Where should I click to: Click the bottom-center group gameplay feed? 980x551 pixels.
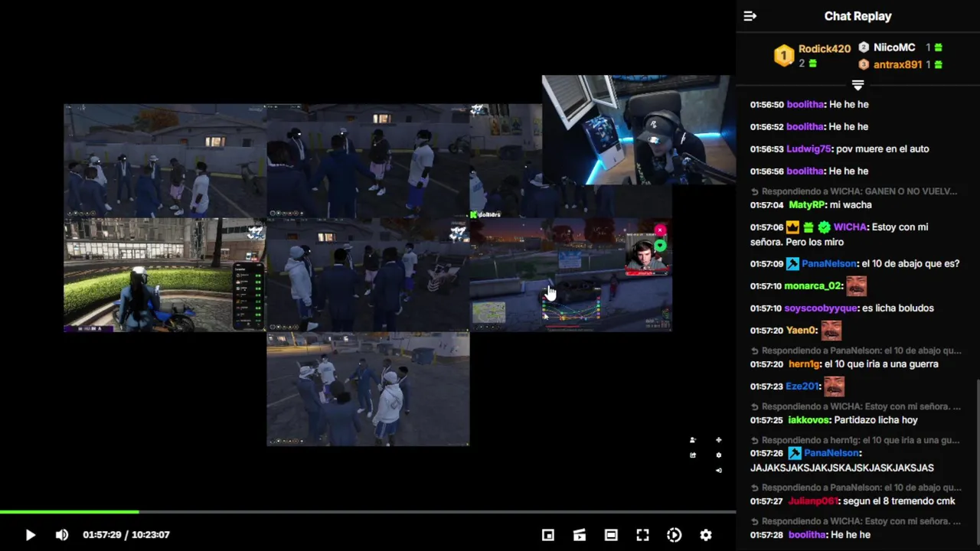[x=368, y=389]
